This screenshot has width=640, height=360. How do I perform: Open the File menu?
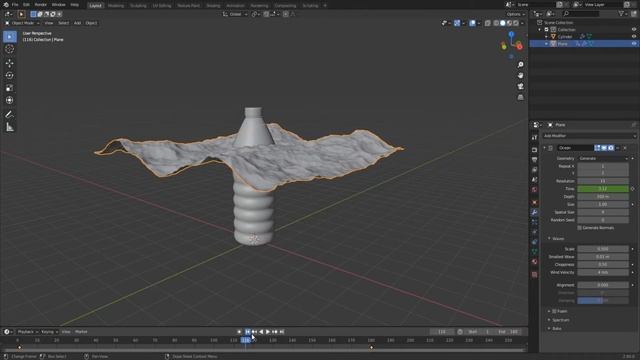[15, 5]
